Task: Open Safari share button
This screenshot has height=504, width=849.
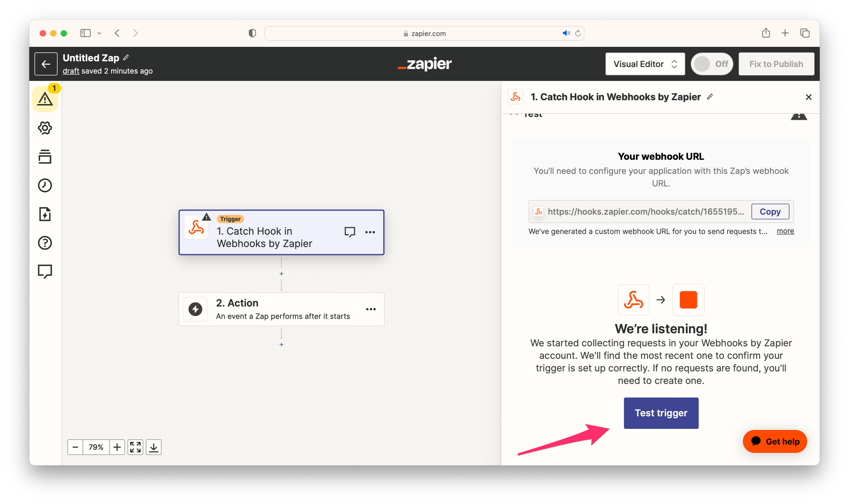Action: pyautogui.click(x=766, y=33)
